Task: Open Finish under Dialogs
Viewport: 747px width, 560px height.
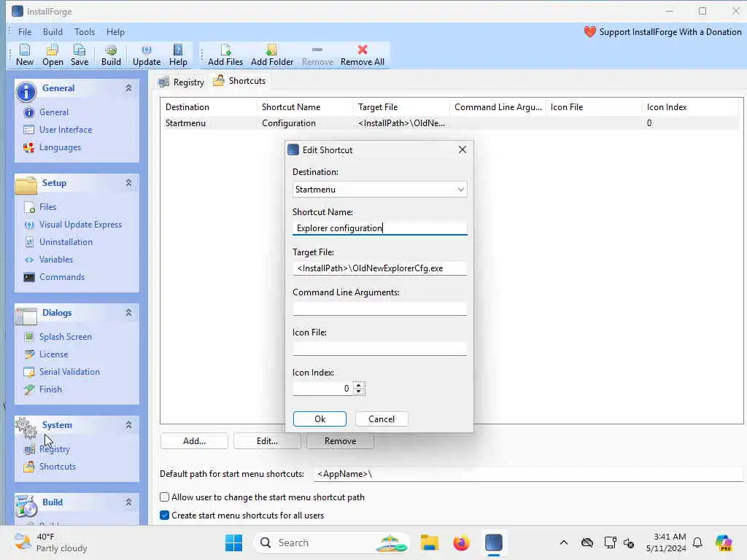Action: pyautogui.click(x=50, y=389)
